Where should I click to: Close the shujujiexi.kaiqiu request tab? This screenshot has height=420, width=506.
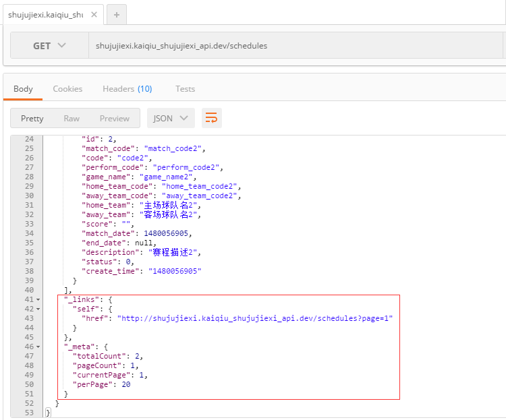point(93,14)
